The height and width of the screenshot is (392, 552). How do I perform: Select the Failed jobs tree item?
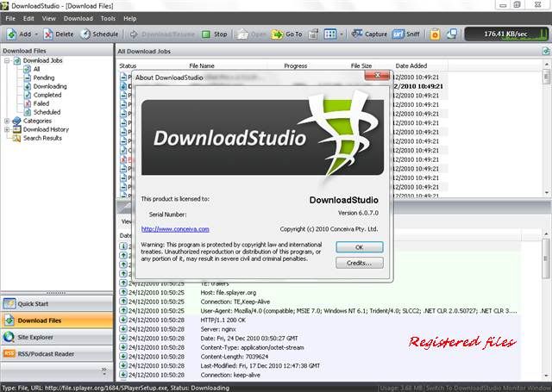point(41,103)
